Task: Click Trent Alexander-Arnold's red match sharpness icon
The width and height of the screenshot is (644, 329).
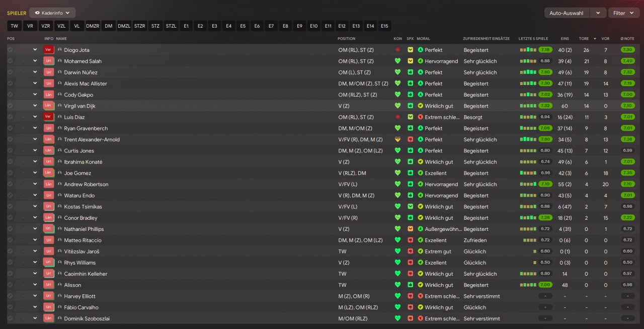Action: [411, 139]
